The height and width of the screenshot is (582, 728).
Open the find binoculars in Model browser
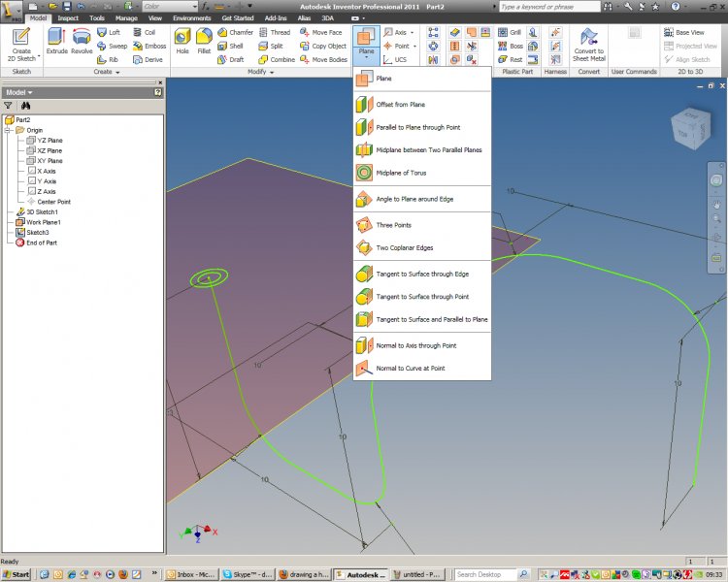[x=25, y=106]
